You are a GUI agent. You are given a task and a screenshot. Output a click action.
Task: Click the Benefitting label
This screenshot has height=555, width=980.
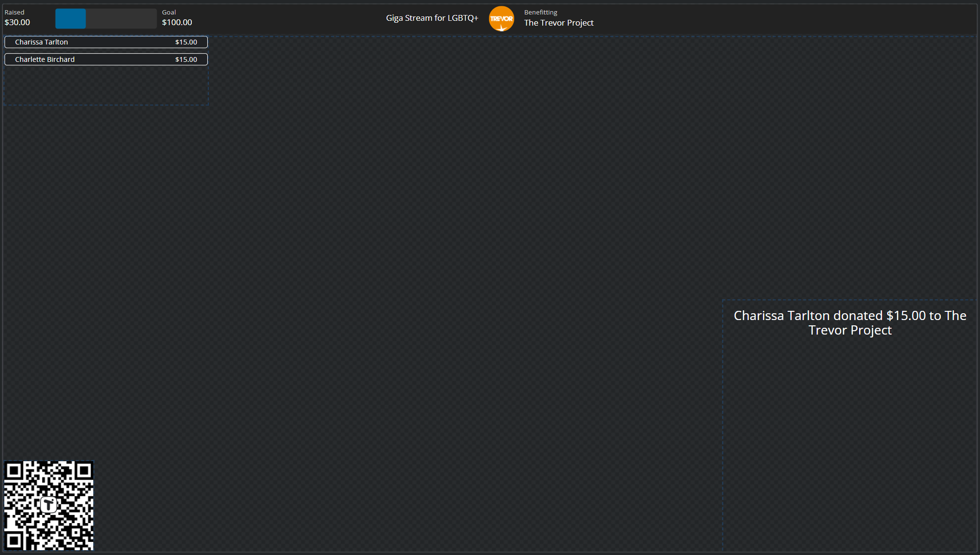[x=541, y=12]
